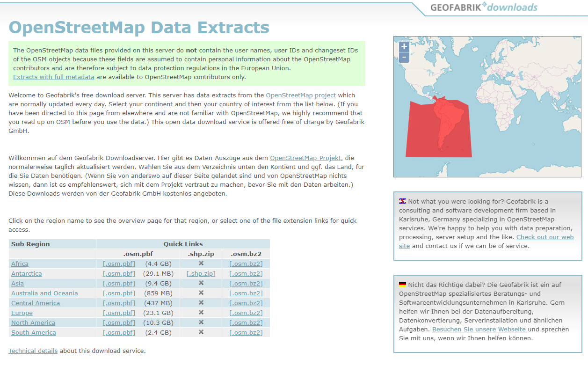Open the Africa sub region page

20,264
